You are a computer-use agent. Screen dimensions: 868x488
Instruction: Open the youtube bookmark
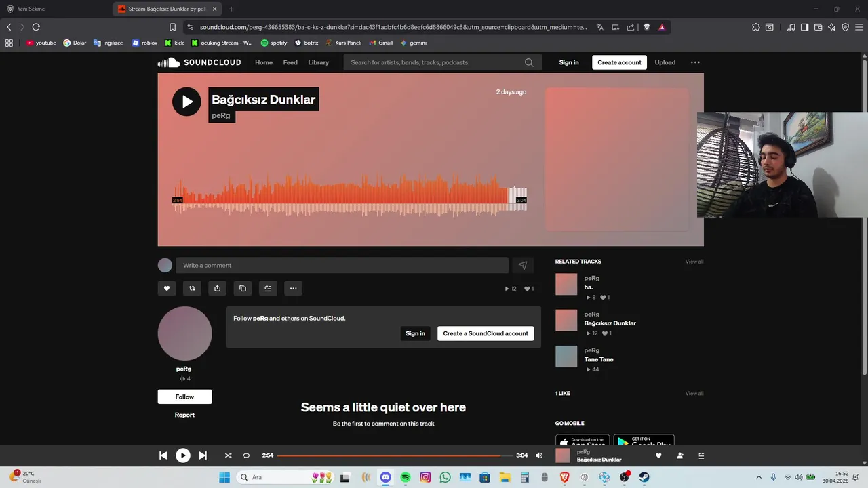tap(41, 43)
